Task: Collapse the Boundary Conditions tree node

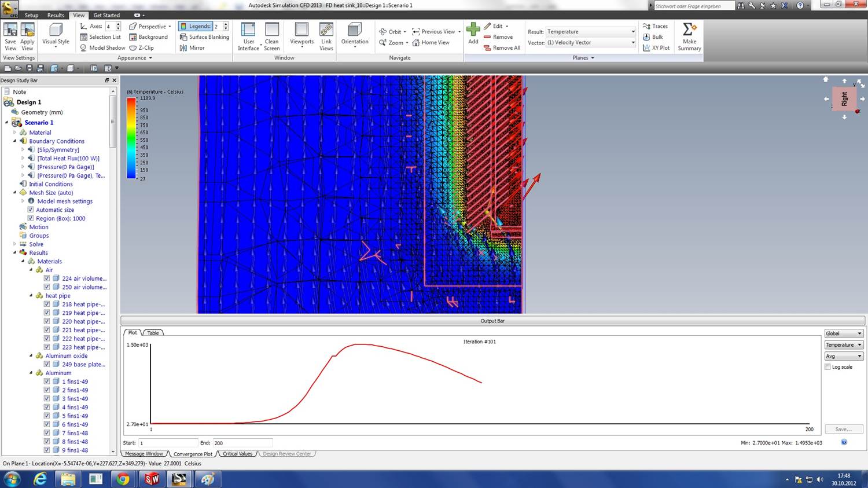Action: 15,141
